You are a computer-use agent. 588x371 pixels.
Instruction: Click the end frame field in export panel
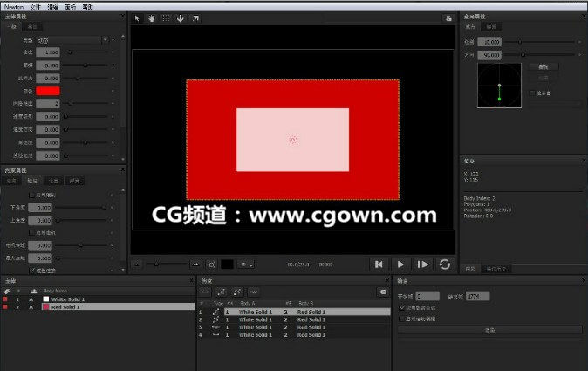477,296
